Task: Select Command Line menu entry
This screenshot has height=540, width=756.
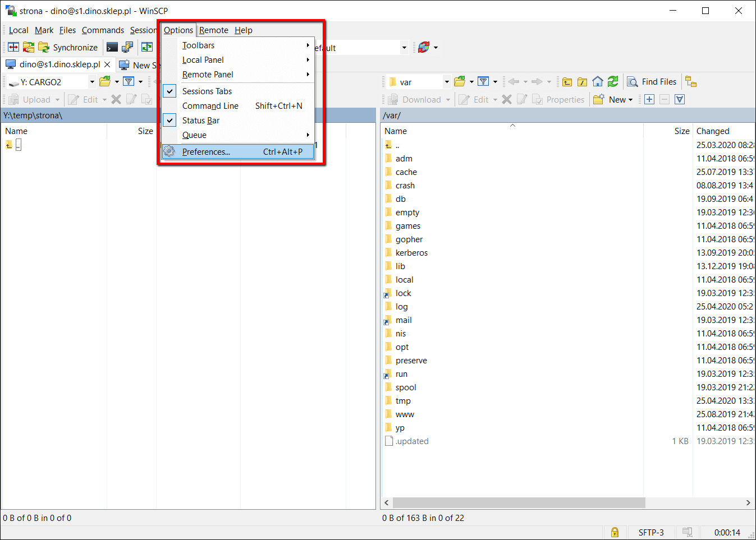Action: tap(238, 105)
